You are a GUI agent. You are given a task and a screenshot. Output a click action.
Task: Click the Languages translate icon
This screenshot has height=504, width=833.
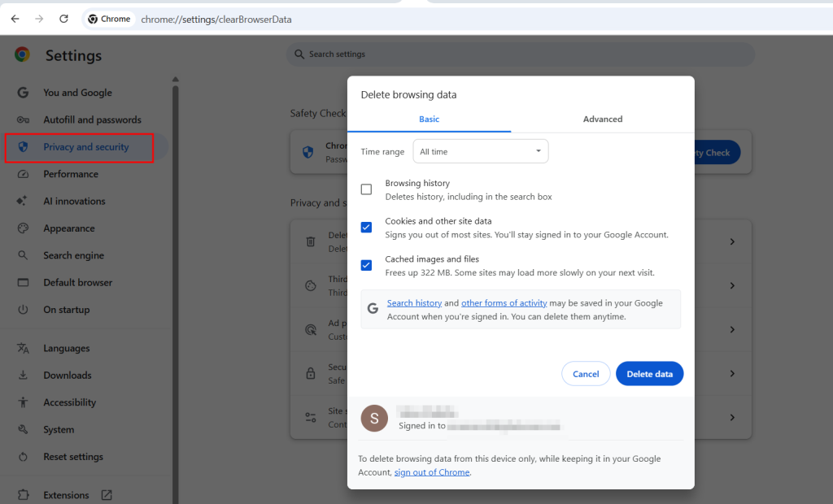click(x=24, y=348)
